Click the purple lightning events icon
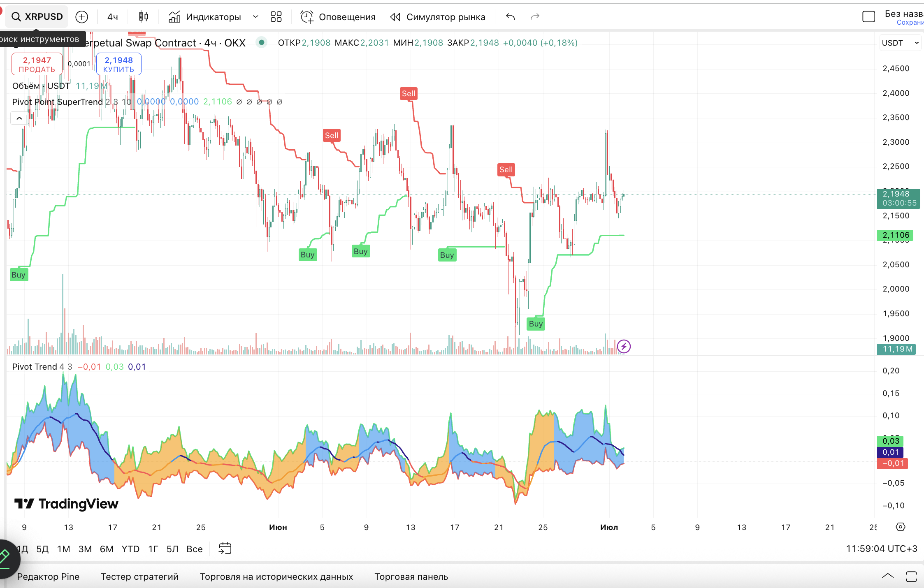The width and height of the screenshot is (924, 588). pyautogui.click(x=624, y=346)
